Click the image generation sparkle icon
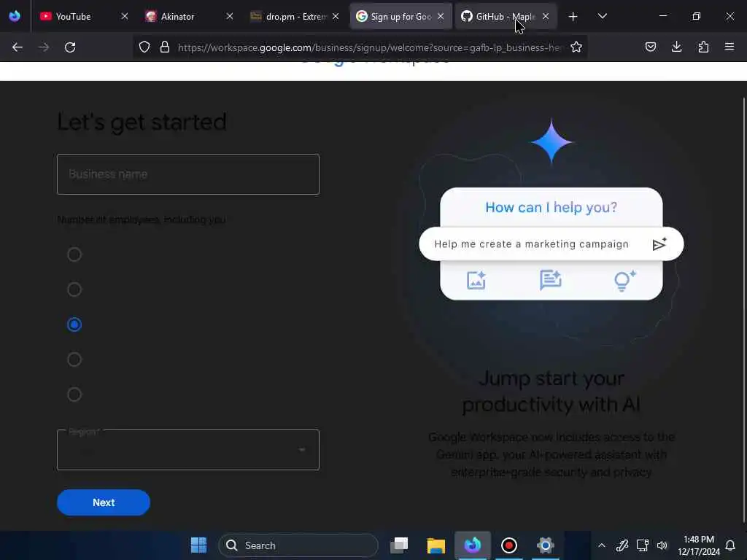This screenshot has height=560, width=747. pos(476,281)
